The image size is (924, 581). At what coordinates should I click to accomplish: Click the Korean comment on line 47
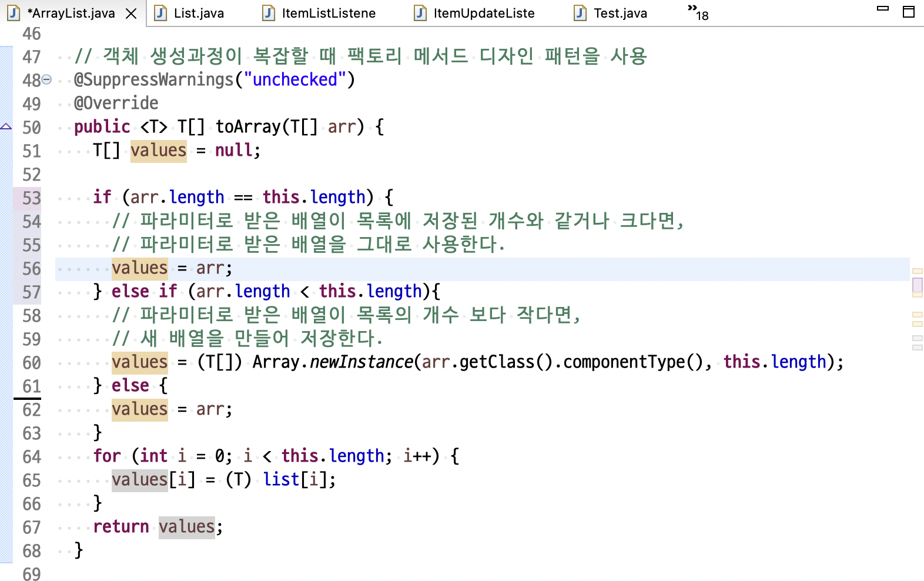point(361,56)
